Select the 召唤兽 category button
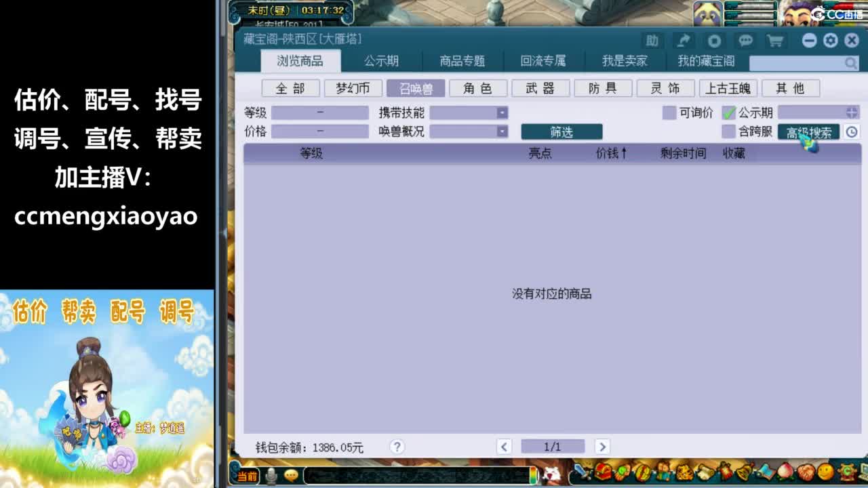The image size is (868, 488). point(416,88)
